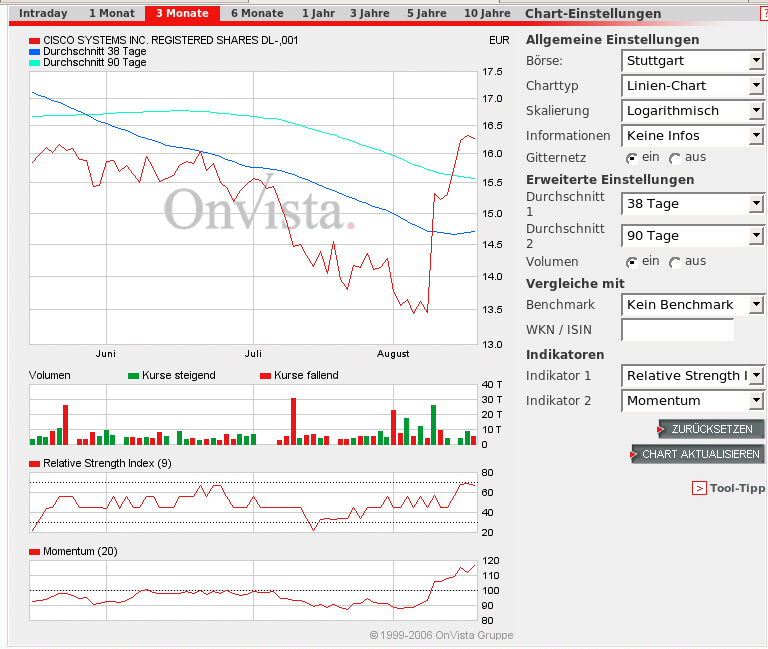This screenshot has width=768, height=649.
Task: Select the 3 Monate tab
Action: click(x=182, y=13)
